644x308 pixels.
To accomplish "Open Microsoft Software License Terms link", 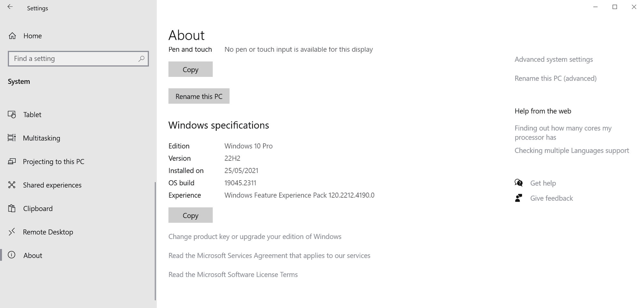I will coord(233,275).
